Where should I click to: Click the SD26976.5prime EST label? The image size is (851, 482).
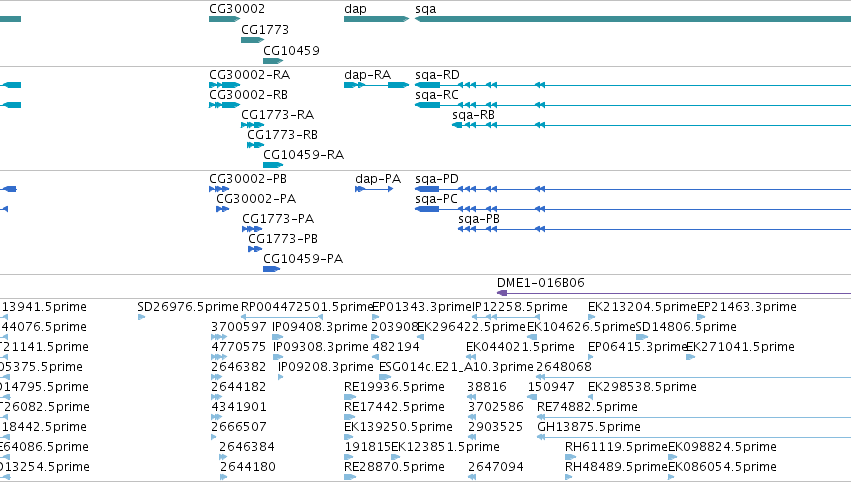[188, 307]
